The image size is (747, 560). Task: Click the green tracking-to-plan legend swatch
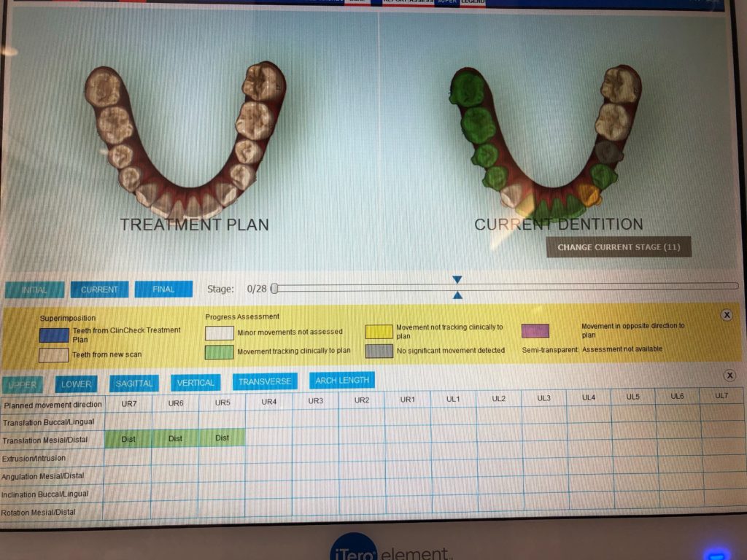[x=219, y=352]
